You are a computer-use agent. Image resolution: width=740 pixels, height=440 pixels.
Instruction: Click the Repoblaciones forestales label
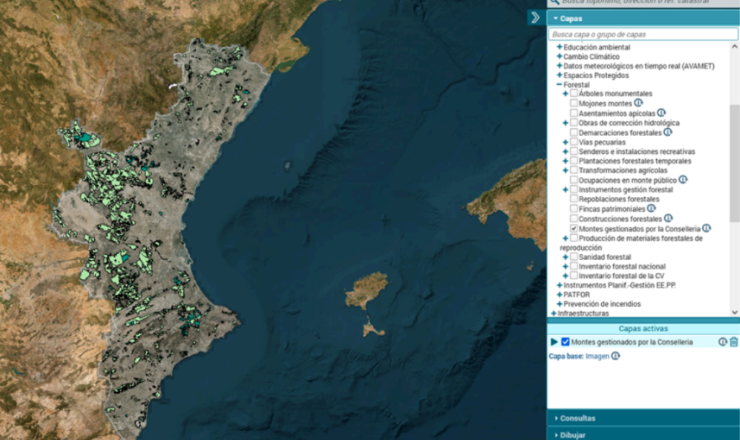pos(619,199)
